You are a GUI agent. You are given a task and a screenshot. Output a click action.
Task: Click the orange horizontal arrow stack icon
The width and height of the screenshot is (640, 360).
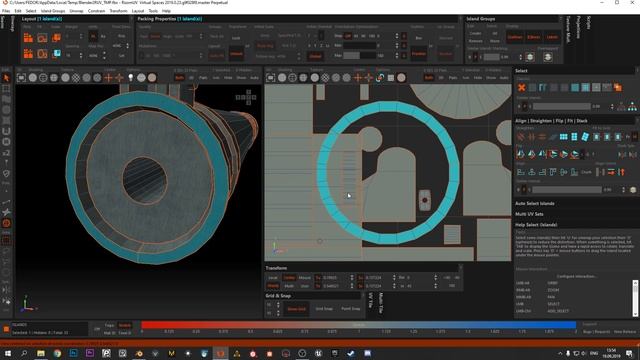611,172
